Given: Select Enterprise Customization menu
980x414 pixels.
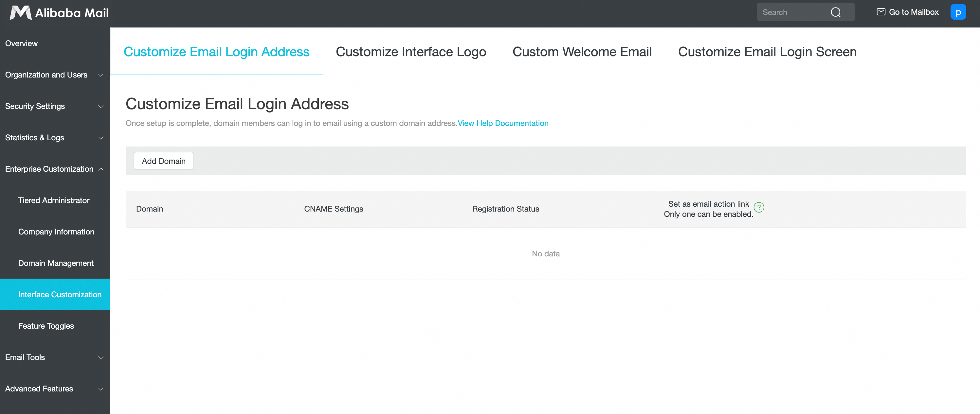Looking at the screenshot, I should 55,169.
